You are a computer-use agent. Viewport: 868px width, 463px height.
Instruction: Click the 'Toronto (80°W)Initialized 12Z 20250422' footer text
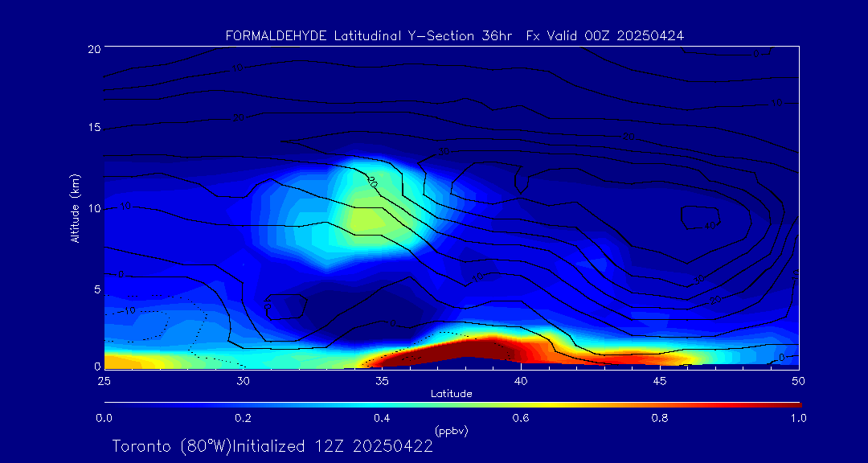click(x=272, y=446)
